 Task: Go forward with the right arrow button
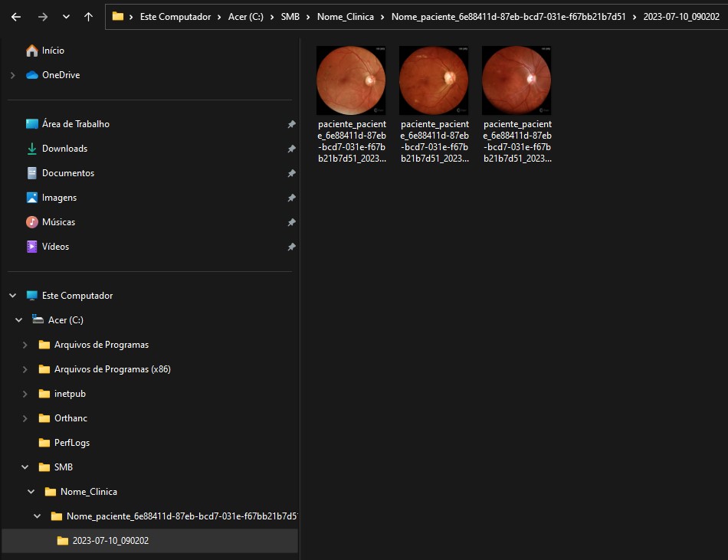coord(43,17)
